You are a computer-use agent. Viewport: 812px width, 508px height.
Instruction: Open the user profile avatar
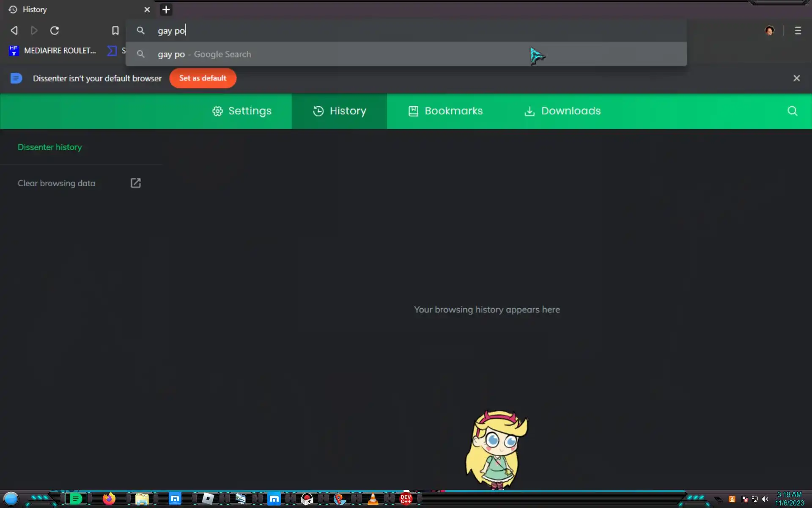769,30
